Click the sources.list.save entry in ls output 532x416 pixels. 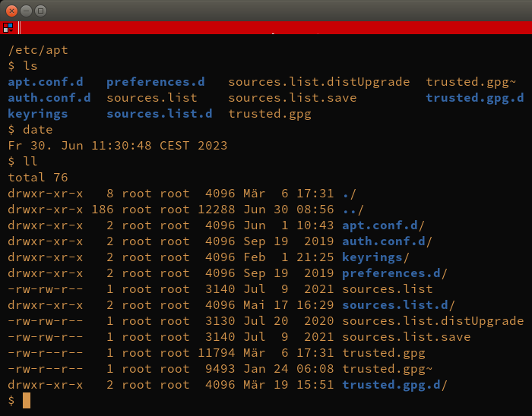pos(292,98)
